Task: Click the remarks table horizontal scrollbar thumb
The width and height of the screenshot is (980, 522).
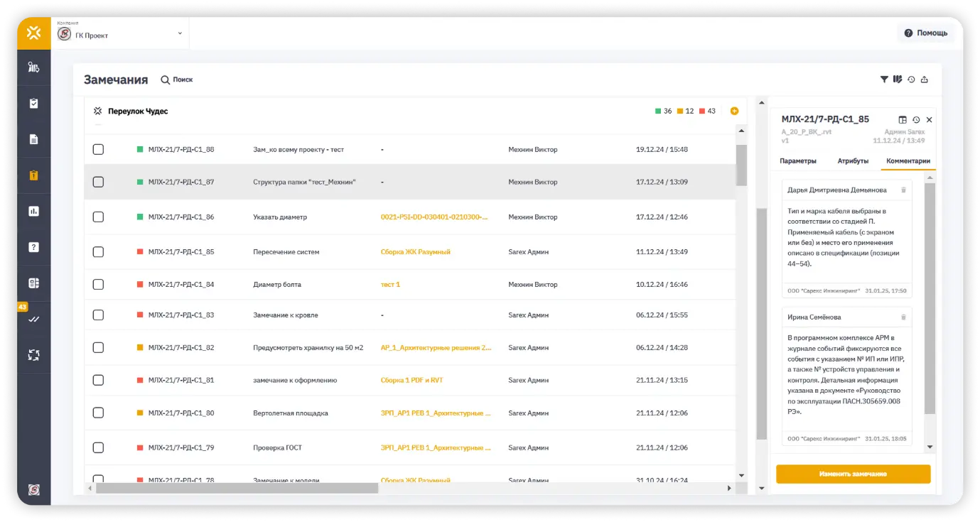Action: click(237, 488)
